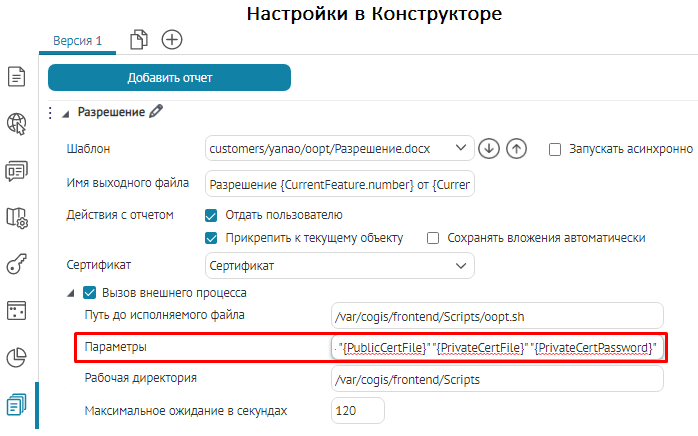Click the pencil icon next to Разрешение

point(155,112)
